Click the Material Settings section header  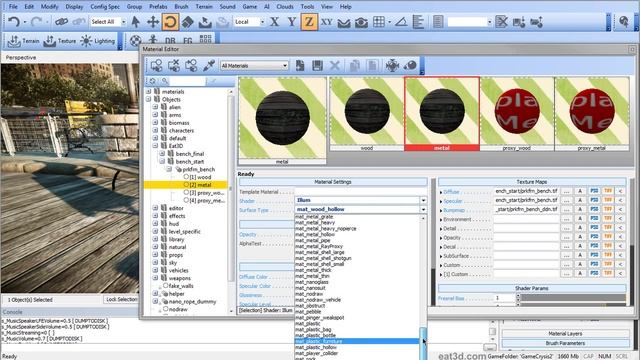click(x=333, y=182)
